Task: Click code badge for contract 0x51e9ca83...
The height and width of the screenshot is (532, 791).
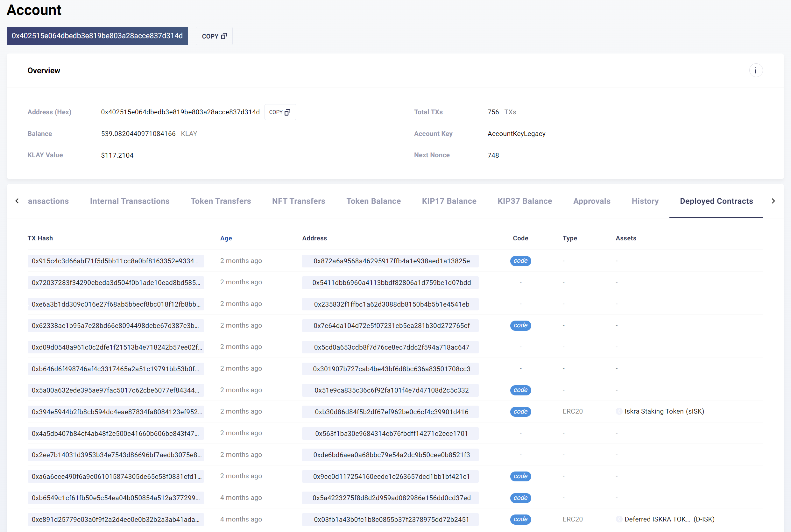Action: [520, 390]
